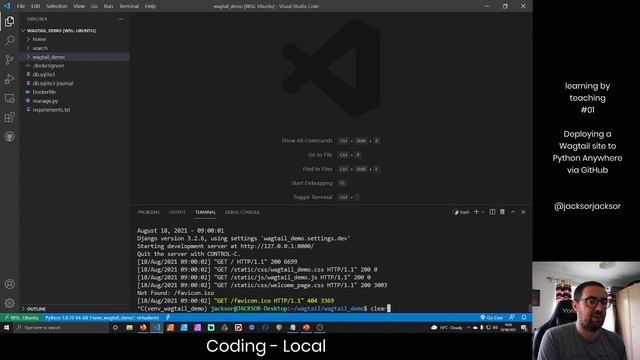Open the feedback icon in status bar
This screenshot has width=640, height=360.
(x=512, y=318)
